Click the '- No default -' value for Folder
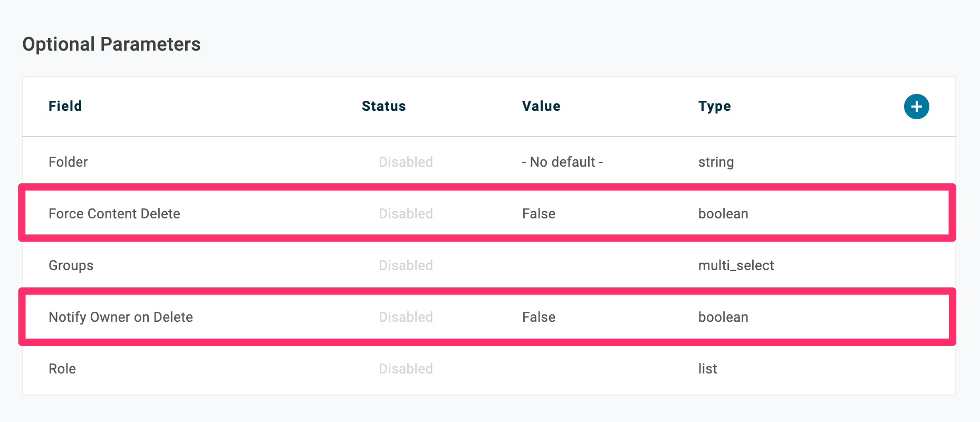Screen dimensions: 980x422 coord(562,162)
